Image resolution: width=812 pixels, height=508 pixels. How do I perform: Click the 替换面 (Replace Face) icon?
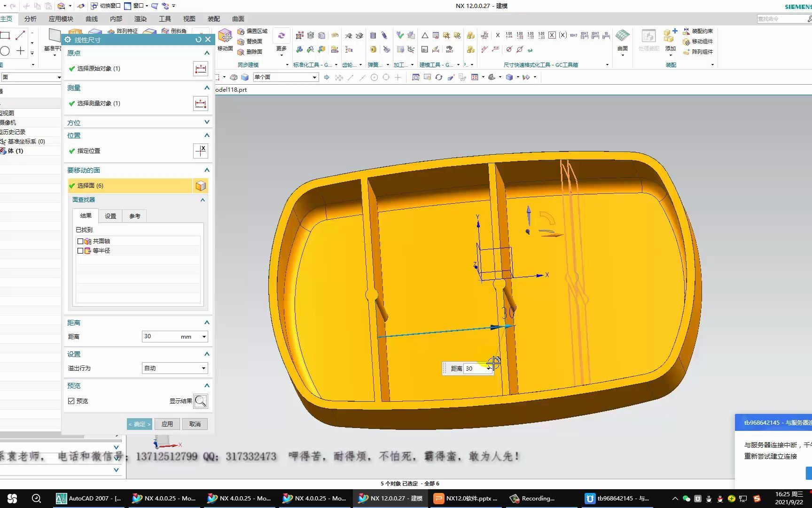click(x=241, y=41)
